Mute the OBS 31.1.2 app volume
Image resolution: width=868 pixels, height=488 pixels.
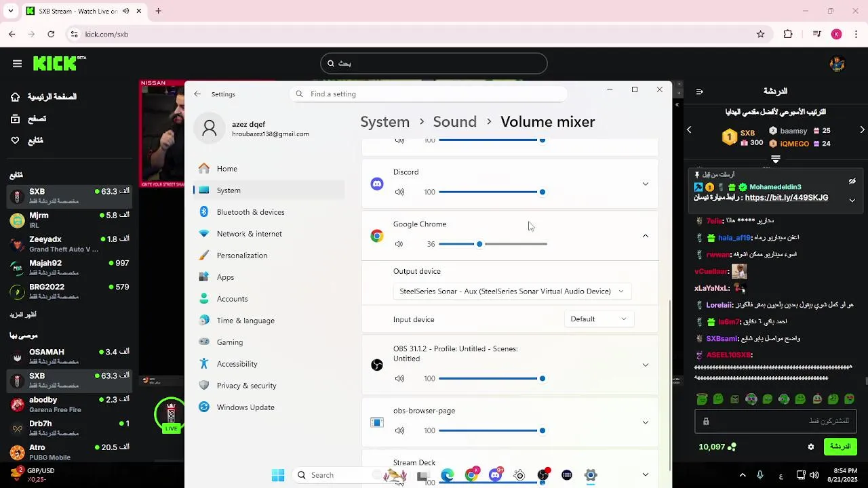pyautogui.click(x=399, y=379)
